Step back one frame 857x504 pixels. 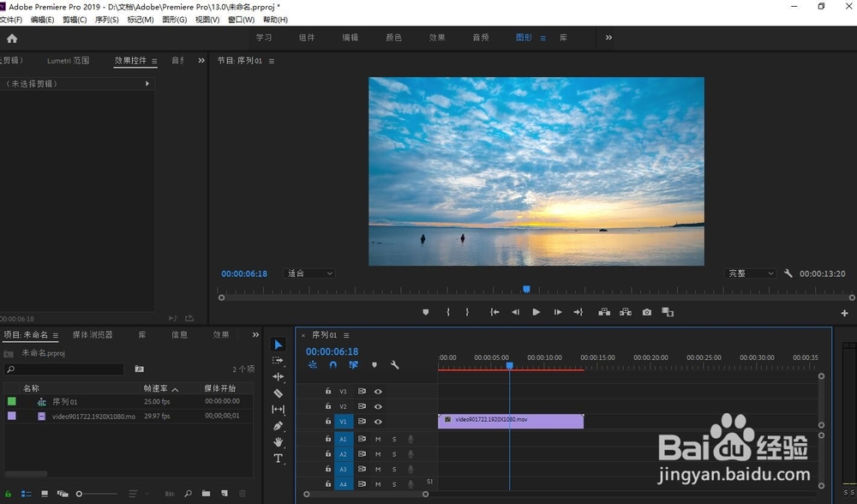point(515,312)
